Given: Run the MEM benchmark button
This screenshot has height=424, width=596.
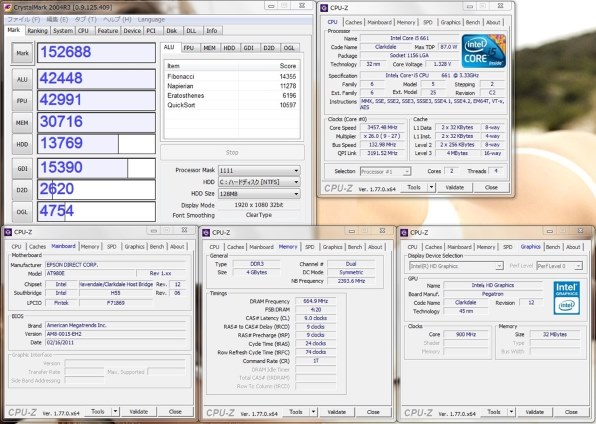Looking at the screenshot, I should click(x=22, y=123).
